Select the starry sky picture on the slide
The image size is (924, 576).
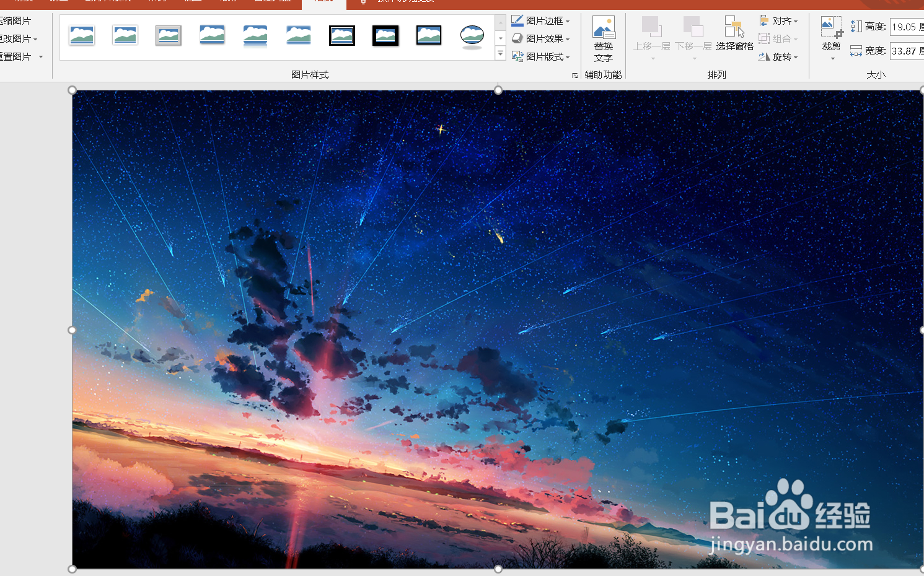(498, 329)
